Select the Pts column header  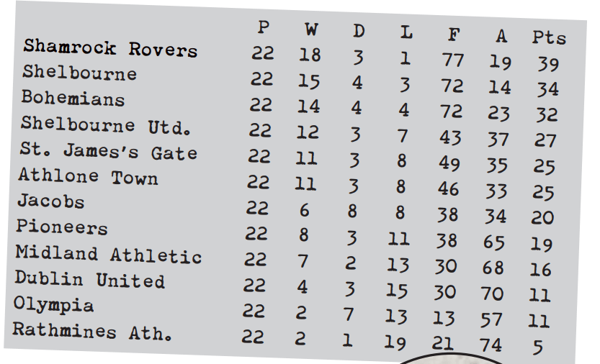point(549,37)
